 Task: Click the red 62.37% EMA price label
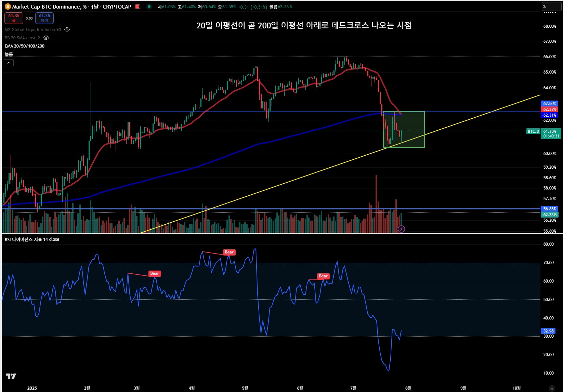pyautogui.click(x=550, y=109)
